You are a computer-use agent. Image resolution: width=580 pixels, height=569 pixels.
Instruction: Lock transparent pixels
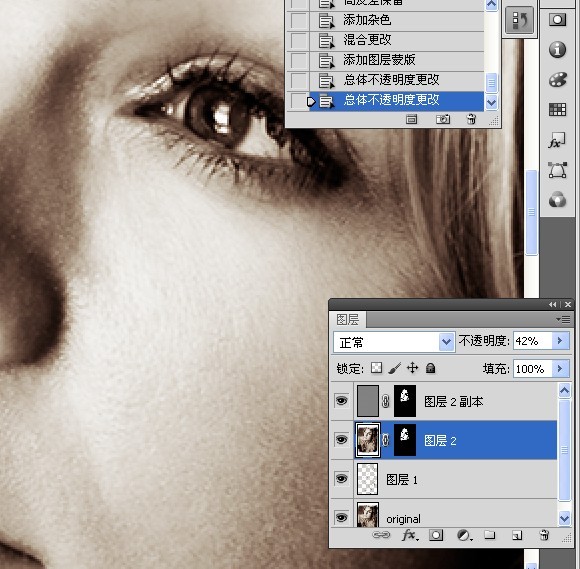pyautogui.click(x=377, y=368)
